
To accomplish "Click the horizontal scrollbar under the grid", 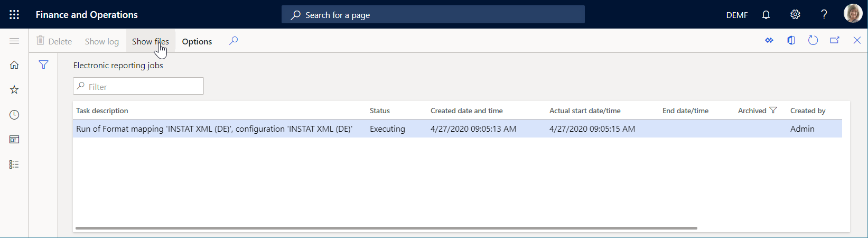I will click(x=386, y=228).
